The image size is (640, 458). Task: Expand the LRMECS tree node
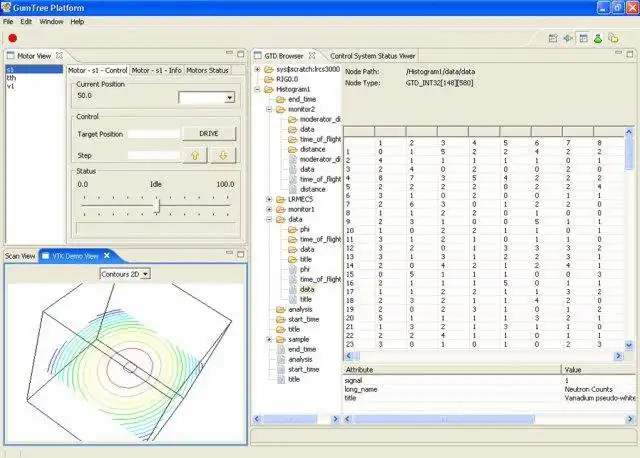pyautogui.click(x=269, y=198)
